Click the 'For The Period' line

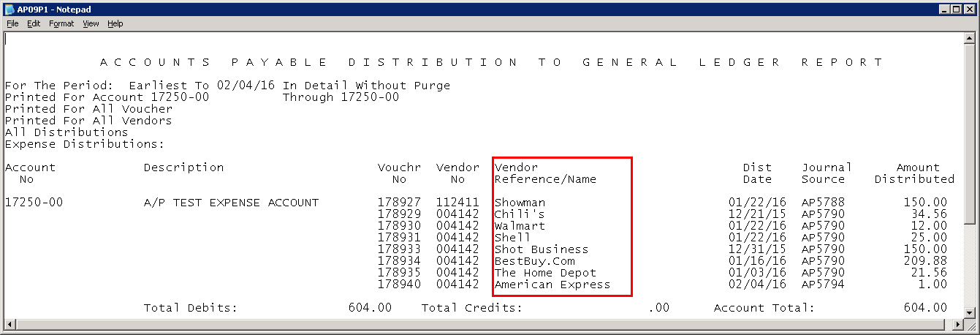(x=227, y=86)
